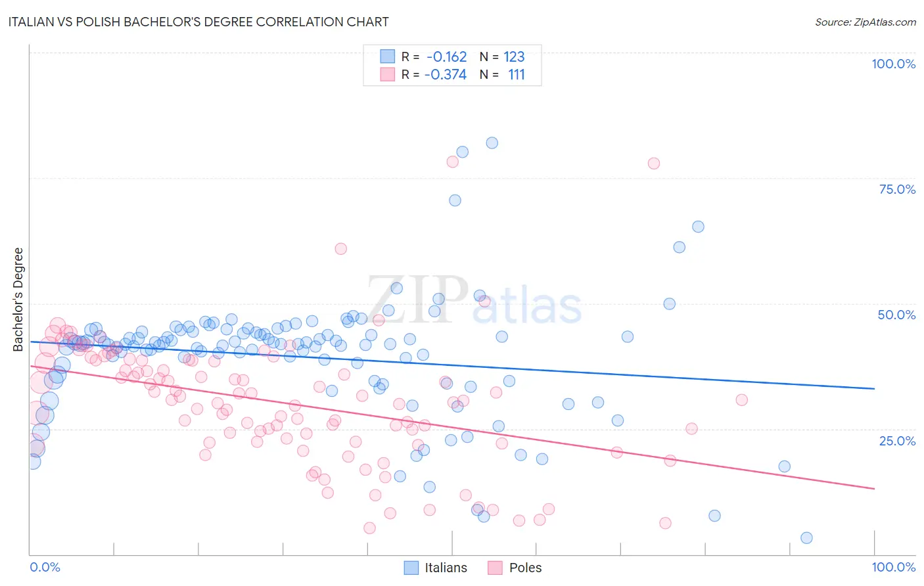924x586 pixels.
Task: Click the ZIPatlas watermark in chart center
Action: tap(474, 300)
